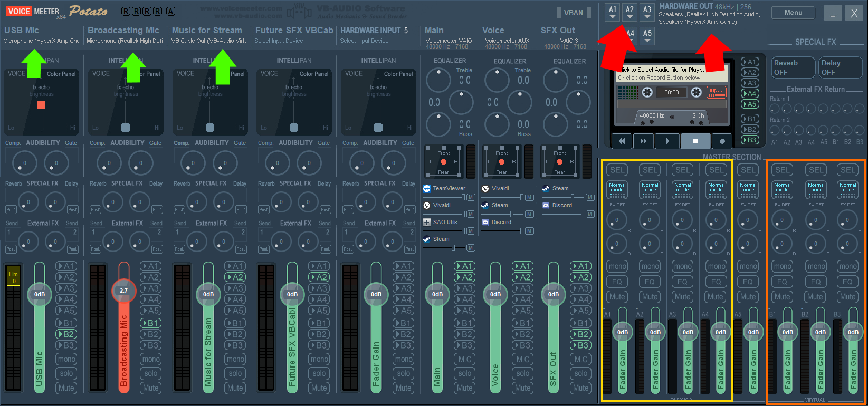Screen dimensions: 868x406
Task: Toggle B2 routing on USB Mic strip
Action: pos(66,334)
